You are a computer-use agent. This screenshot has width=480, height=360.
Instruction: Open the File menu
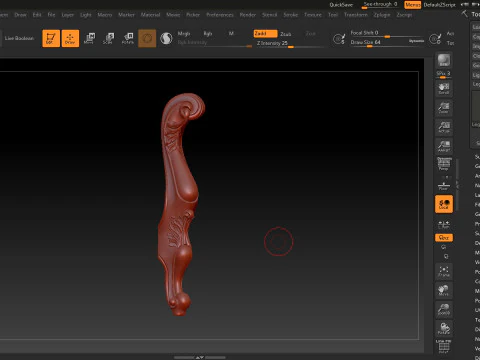(x=51, y=15)
